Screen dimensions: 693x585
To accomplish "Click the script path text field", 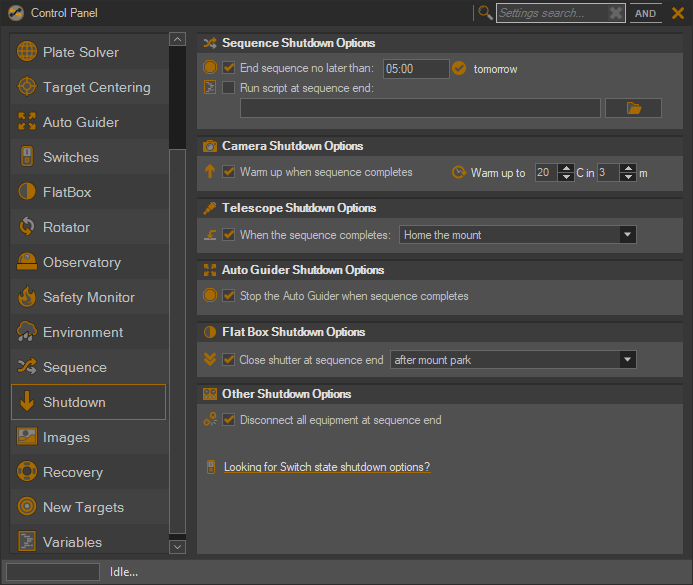I will pyautogui.click(x=420, y=108).
